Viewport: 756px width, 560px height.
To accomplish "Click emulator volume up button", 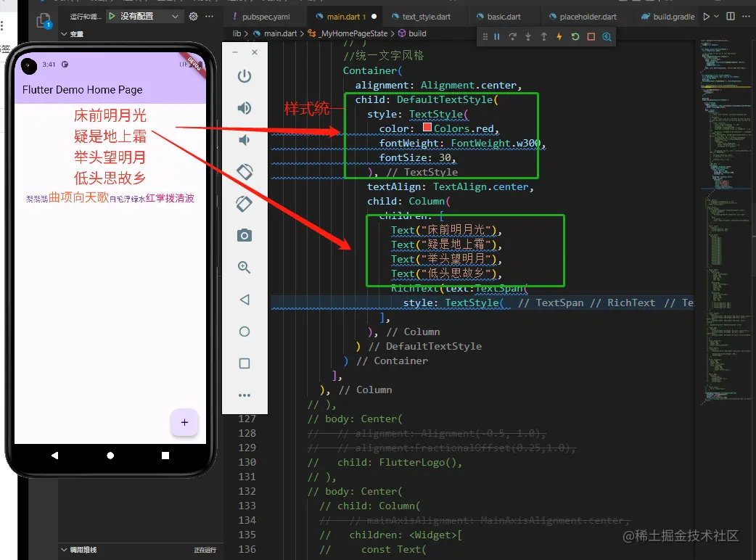I will [x=245, y=108].
